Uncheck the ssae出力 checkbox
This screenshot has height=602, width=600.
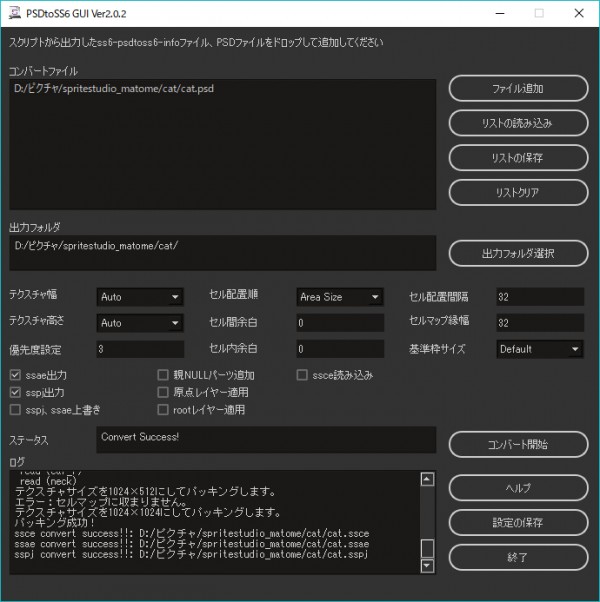click(15, 375)
